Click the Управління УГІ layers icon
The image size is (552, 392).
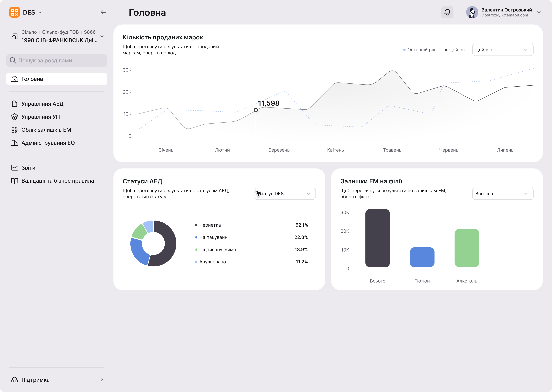click(x=15, y=117)
